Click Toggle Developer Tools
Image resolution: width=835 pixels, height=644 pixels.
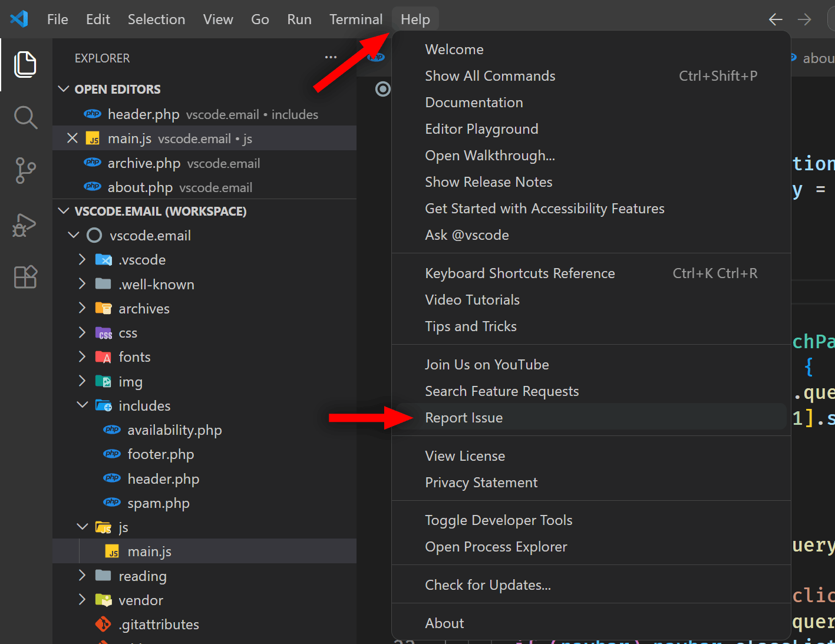pyautogui.click(x=499, y=520)
